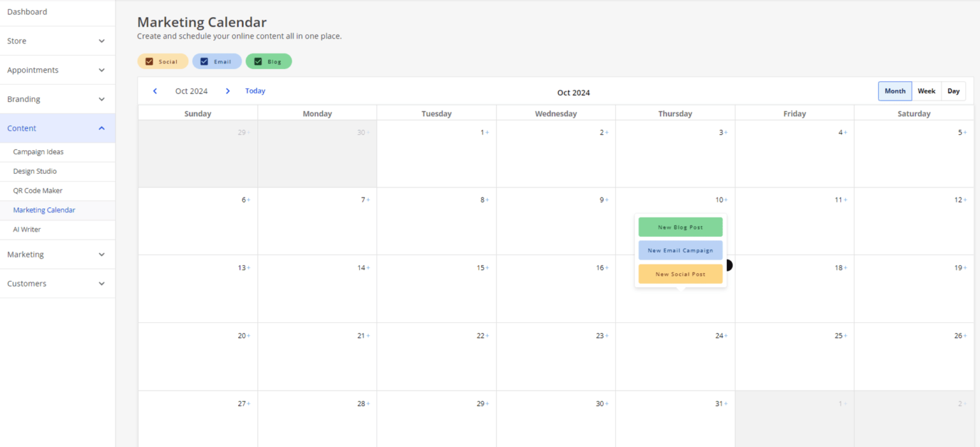Image resolution: width=980 pixels, height=447 pixels.
Task: Add content via plus on October 31
Action: point(726,404)
